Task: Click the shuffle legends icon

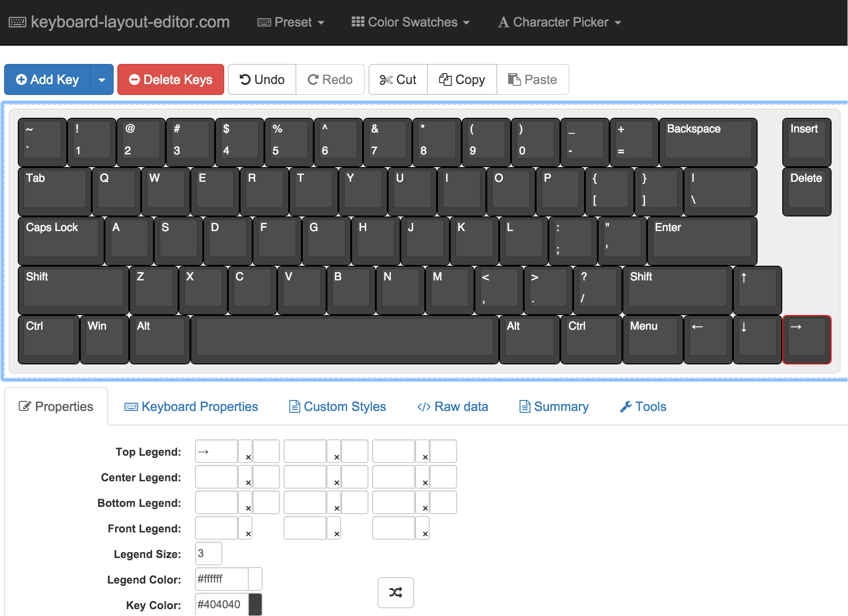Action: click(395, 592)
